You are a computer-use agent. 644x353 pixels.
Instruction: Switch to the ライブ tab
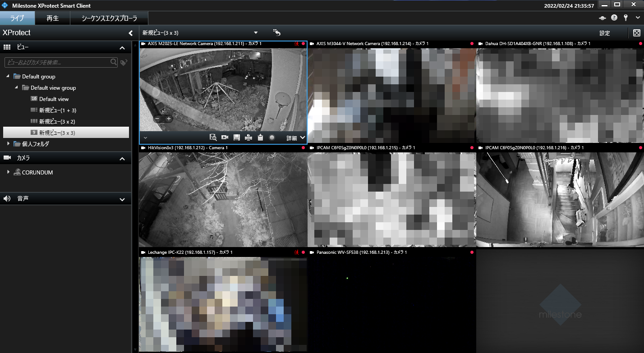[x=18, y=18]
